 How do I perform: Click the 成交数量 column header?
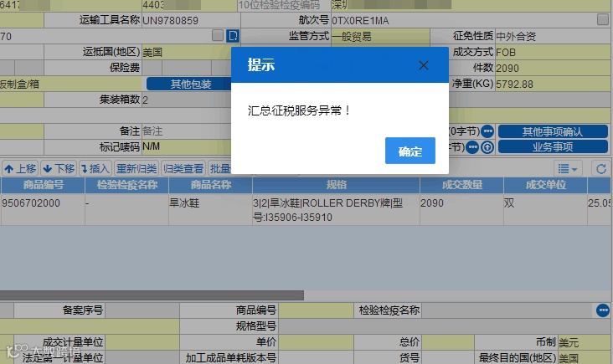pos(462,185)
